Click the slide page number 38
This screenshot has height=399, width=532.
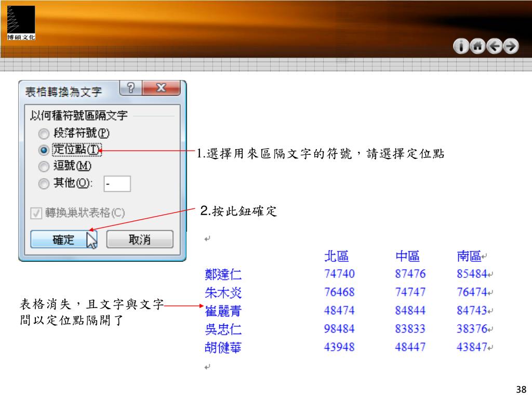click(x=521, y=389)
